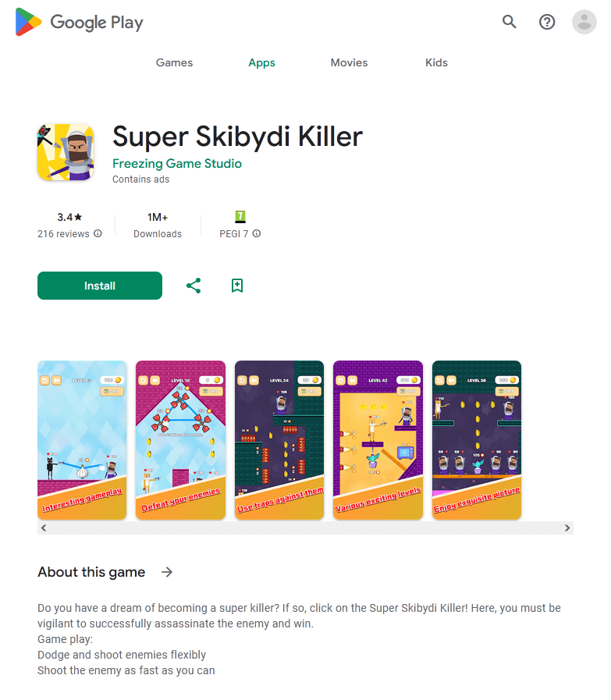Screen dimensions: 611x700
Task: Switch to the Games tab
Action: coord(174,62)
